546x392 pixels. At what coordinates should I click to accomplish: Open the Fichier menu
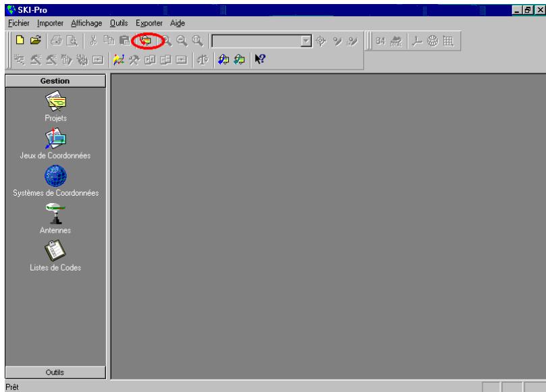(x=19, y=23)
